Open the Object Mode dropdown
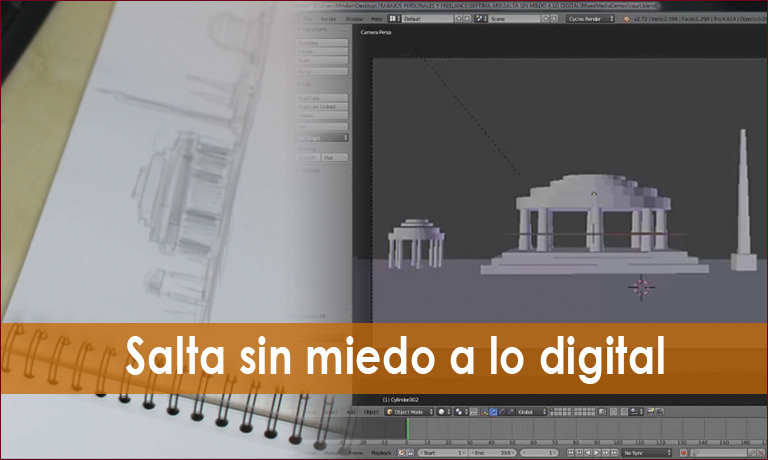This screenshot has height=460, width=768. click(x=409, y=412)
